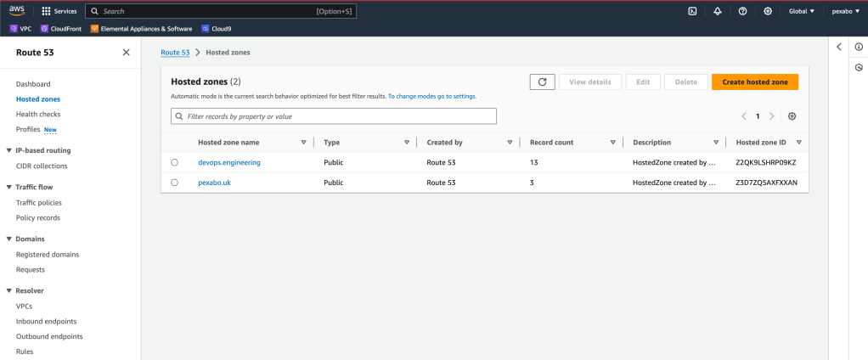Open Profiles in the sidebar
The image size is (868, 360).
coord(28,129)
